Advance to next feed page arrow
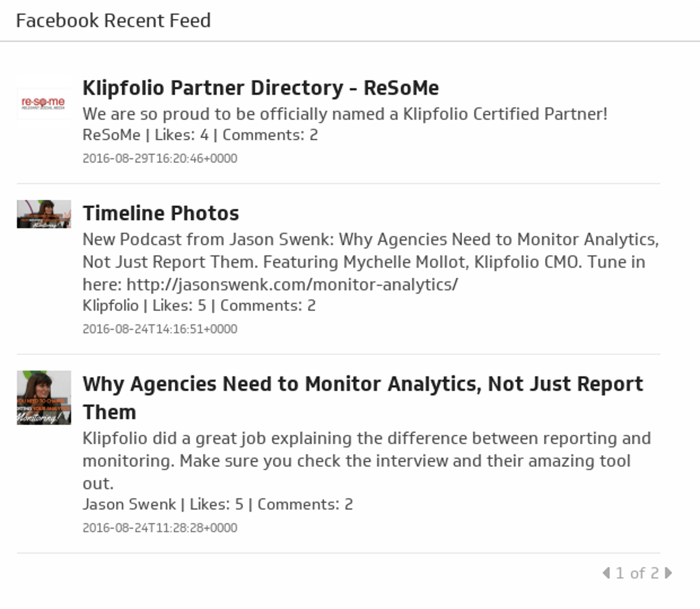The width and height of the screenshot is (700, 609). (x=668, y=573)
